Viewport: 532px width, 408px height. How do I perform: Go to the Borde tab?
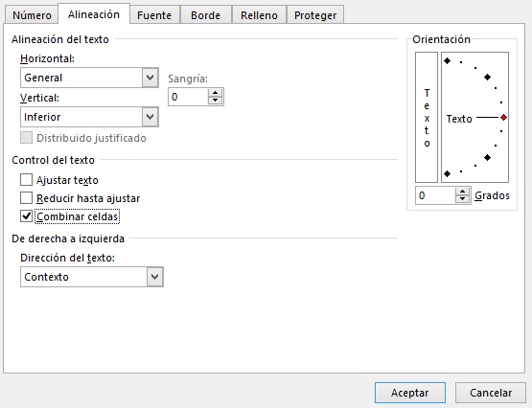tap(205, 15)
